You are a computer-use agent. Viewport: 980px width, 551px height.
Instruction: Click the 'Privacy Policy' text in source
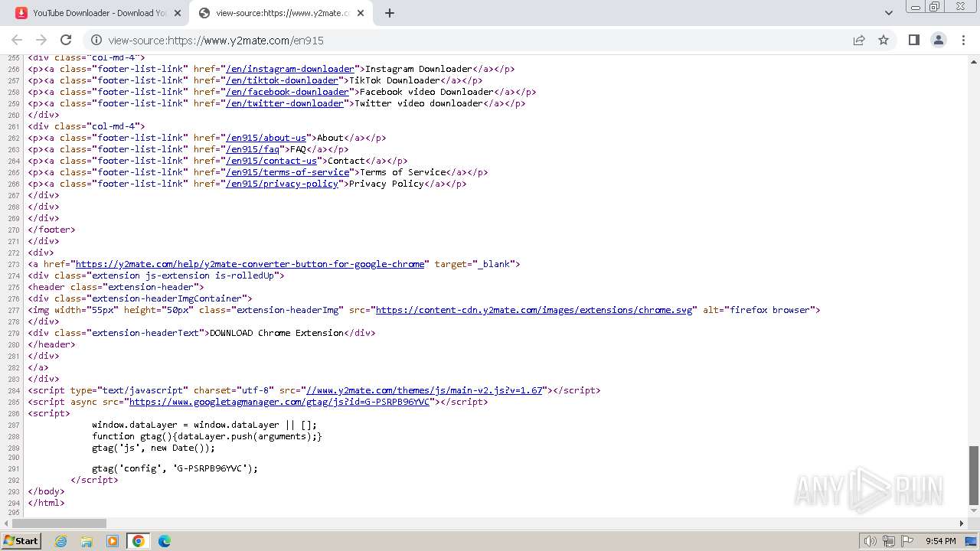387,184
